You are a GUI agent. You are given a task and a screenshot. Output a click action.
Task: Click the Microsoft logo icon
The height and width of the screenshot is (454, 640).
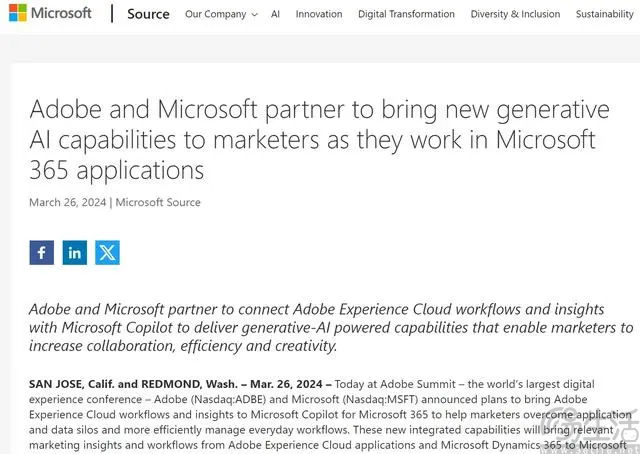(18, 13)
